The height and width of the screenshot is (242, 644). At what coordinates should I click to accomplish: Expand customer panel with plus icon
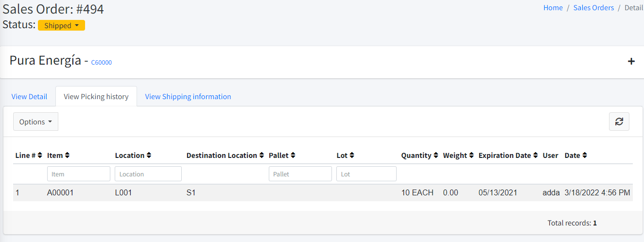pos(631,61)
